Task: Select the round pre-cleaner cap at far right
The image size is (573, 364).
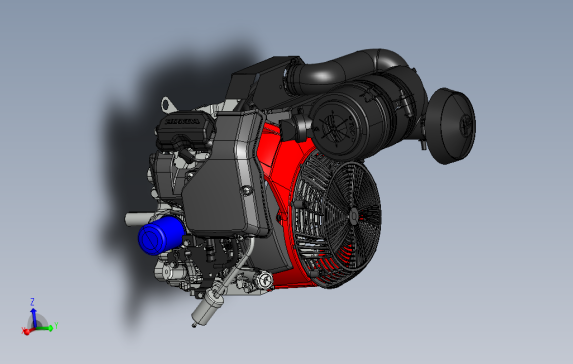Action: click(x=451, y=126)
